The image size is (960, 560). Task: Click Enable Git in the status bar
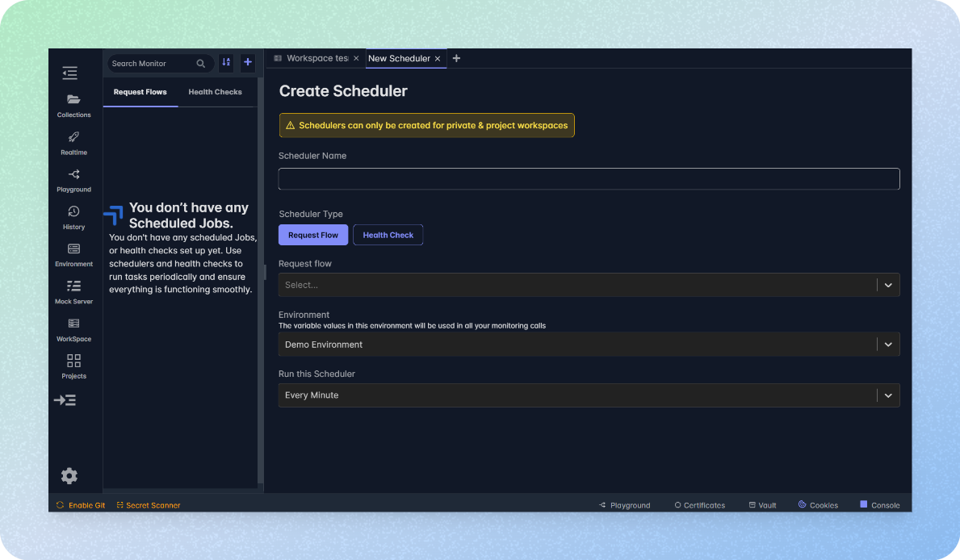click(80, 505)
